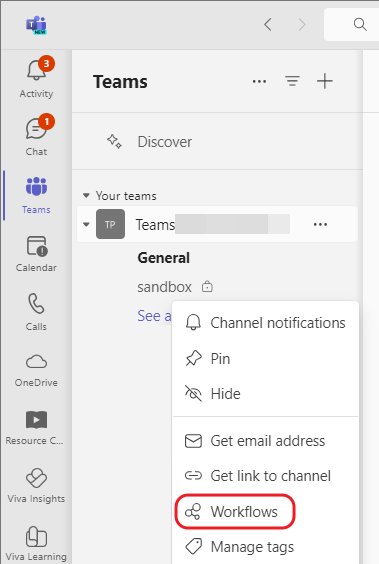Open the sandbox channel

click(164, 287)
